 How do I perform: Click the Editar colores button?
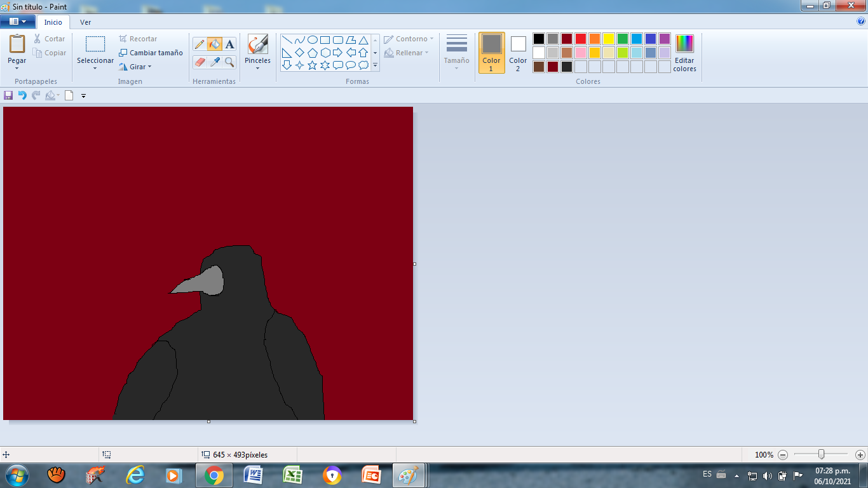point(684,53)
